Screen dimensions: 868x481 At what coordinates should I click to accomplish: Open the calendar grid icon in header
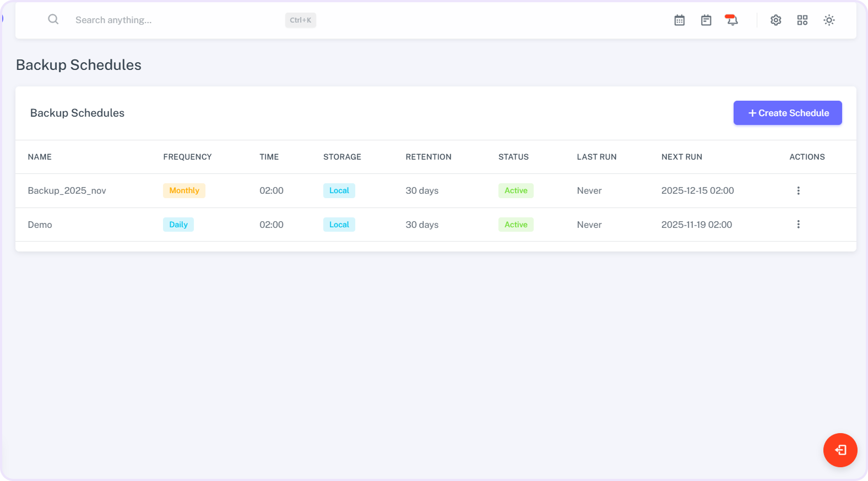tap(679, 20)
